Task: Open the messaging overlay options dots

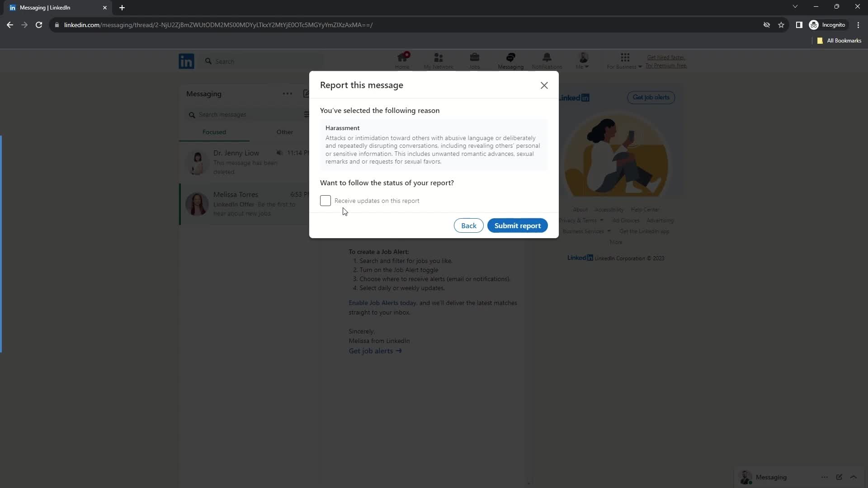Action: 825,477
